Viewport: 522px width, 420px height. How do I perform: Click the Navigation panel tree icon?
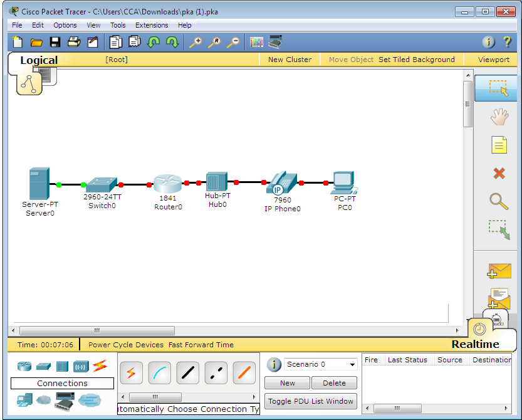(29, 84)
